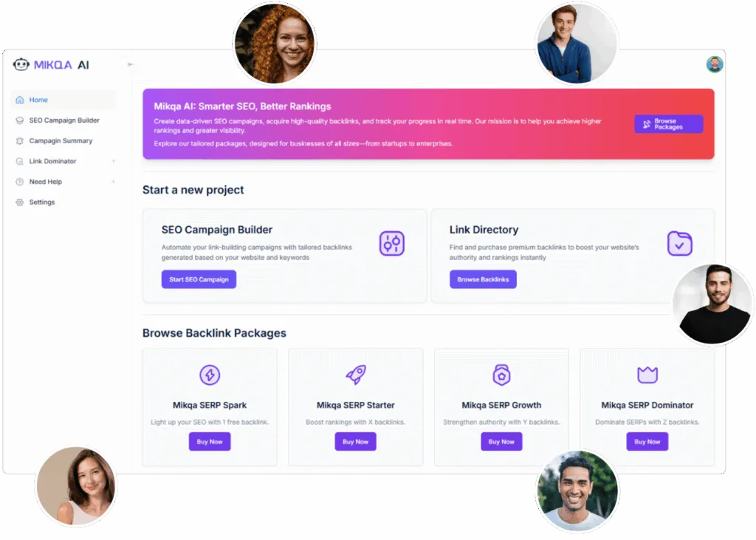Image resolution: width=756 pixels, height=540 pixels.
Task: Click Start SEO Campaign button
Action: 199,279
